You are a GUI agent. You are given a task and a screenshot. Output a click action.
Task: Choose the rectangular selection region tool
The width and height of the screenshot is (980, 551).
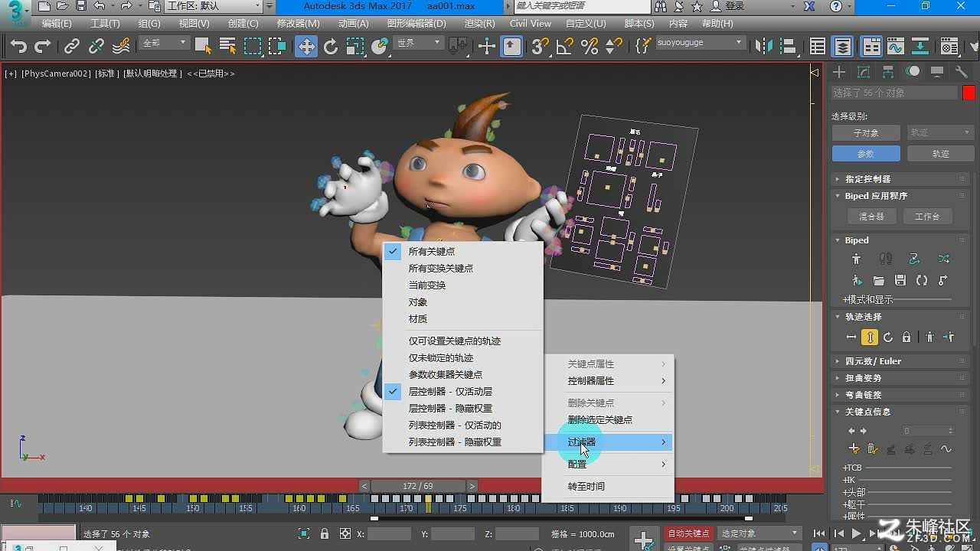pos(253,47)
